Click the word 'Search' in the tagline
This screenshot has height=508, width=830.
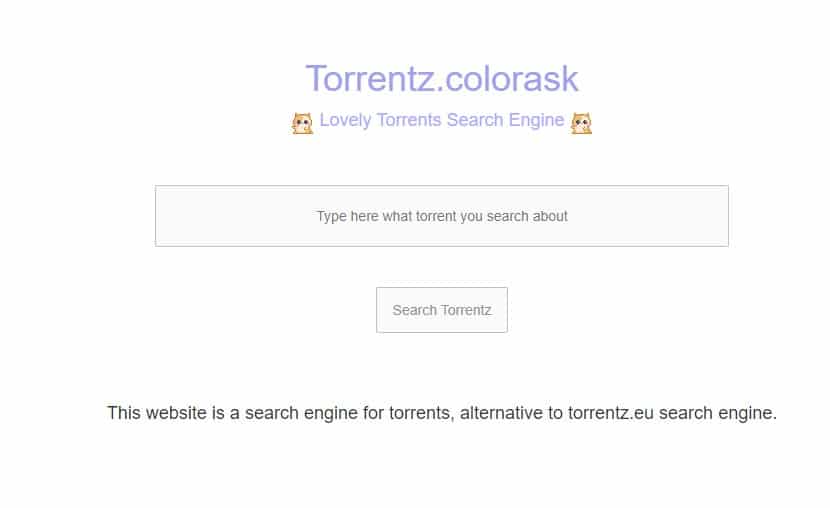point(475,120)
